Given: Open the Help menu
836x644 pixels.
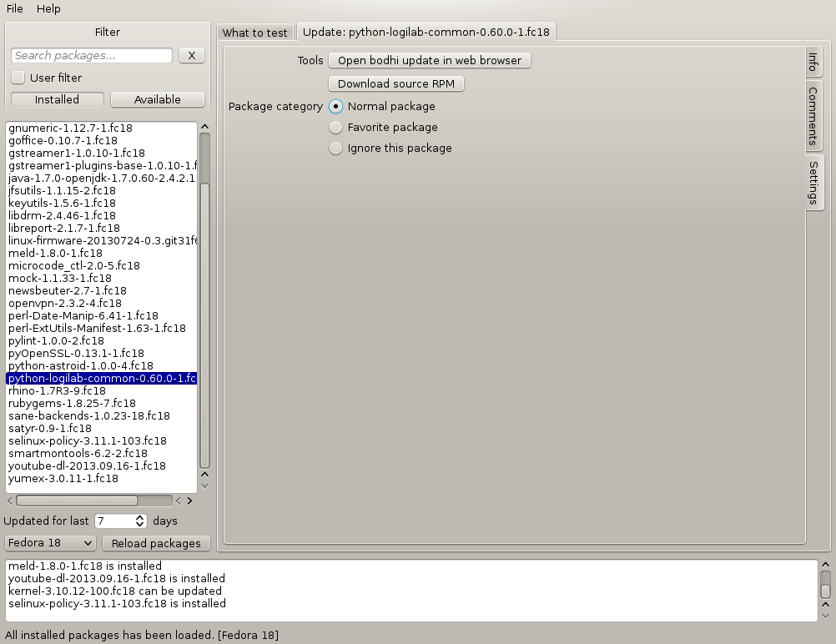Looking at the screenshot, I should point(48,8).
